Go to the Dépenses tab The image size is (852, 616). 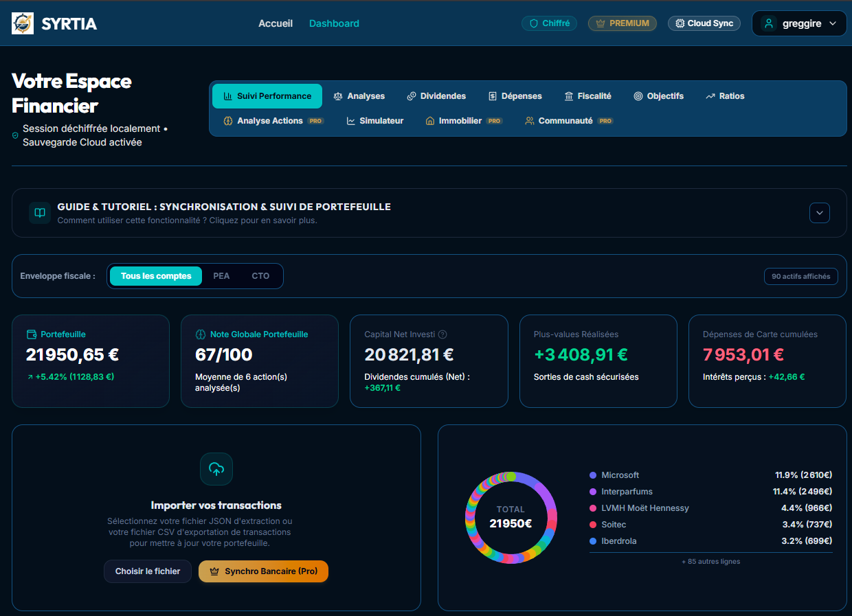(515, 96)
